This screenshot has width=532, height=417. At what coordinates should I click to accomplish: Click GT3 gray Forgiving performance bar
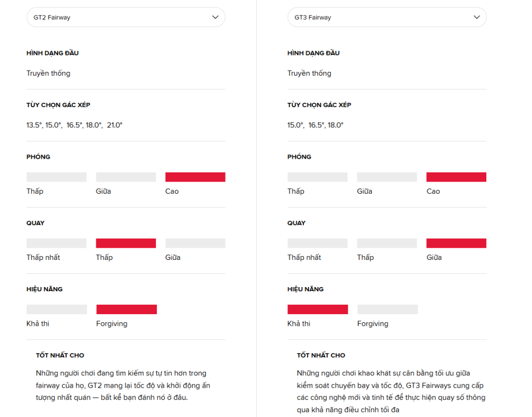point(387,309)
